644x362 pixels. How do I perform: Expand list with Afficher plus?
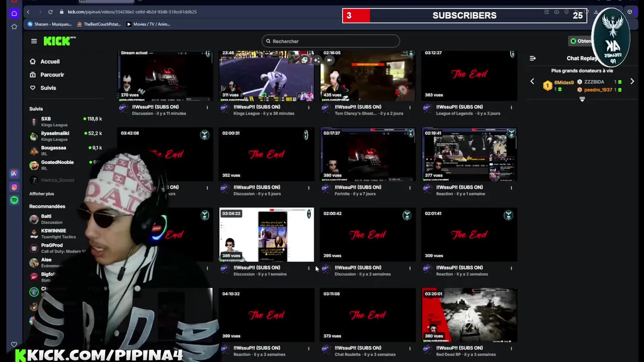(x=41, y=194)
